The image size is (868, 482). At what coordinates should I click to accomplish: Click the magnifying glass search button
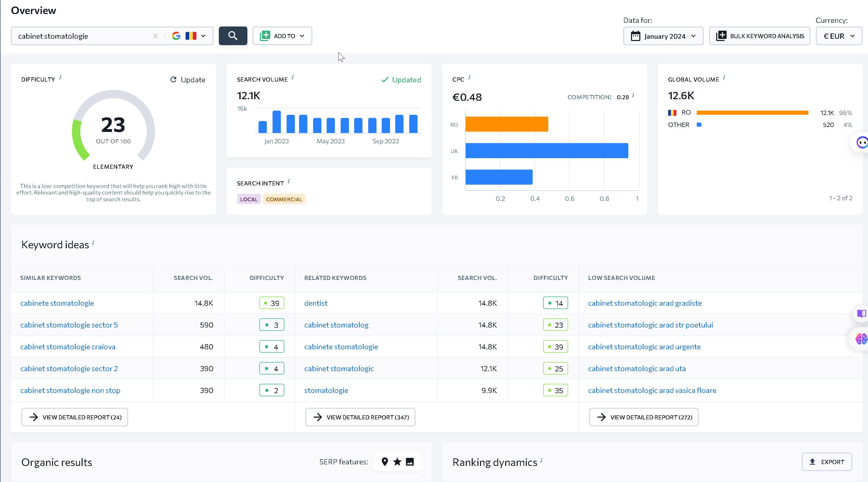click(233, 36)
